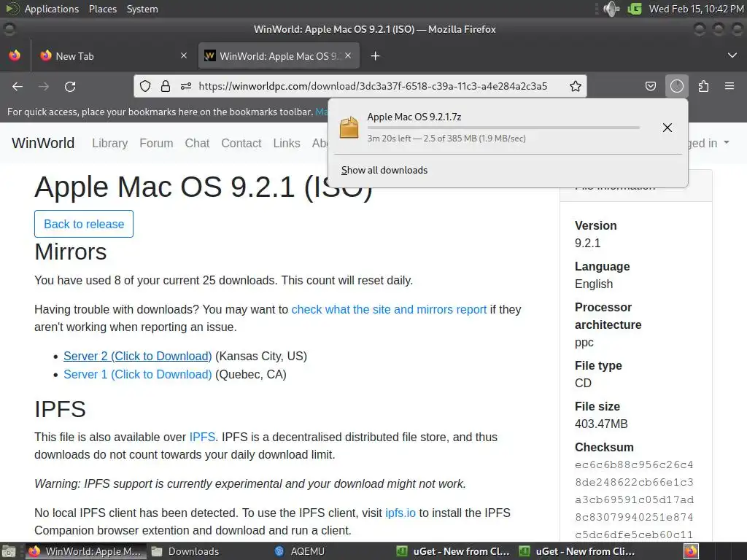Go to the WinWorld home logo link
The image size is (747, 560).
click(x=43, y=143)
